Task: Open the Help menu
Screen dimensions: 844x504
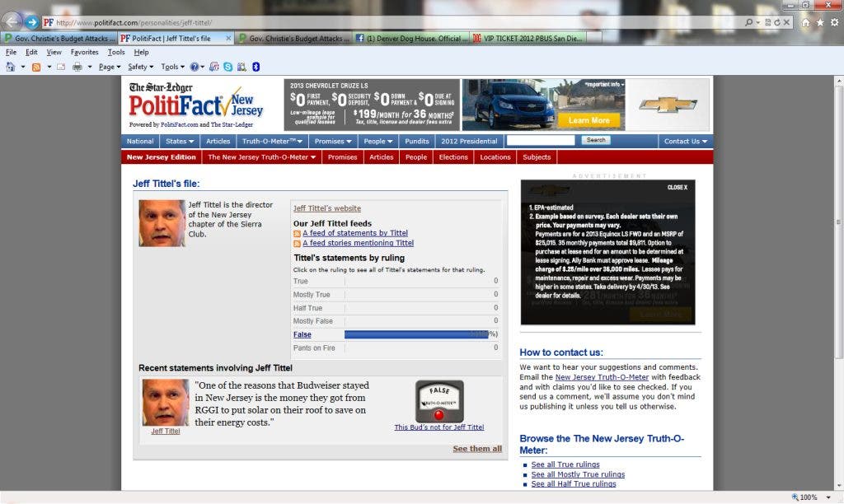Action: (x=142, y=52)
